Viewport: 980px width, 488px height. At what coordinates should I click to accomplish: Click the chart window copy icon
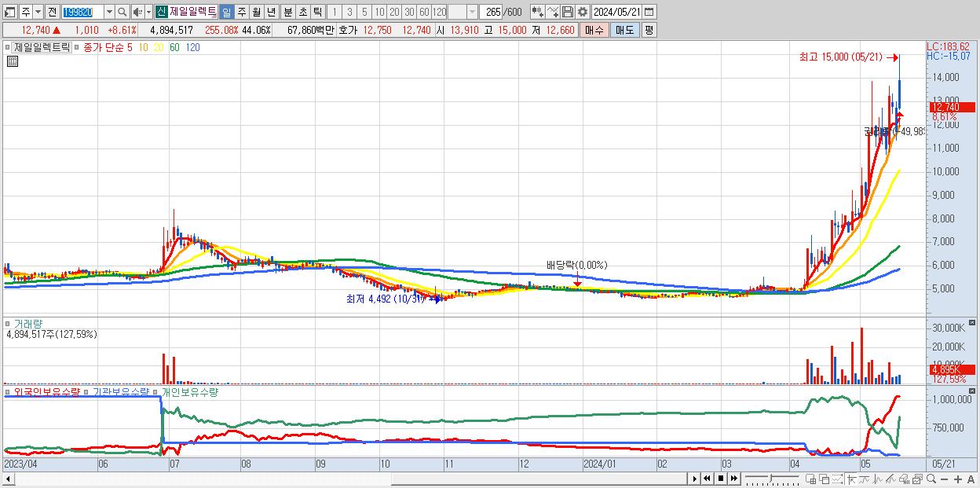917,479
